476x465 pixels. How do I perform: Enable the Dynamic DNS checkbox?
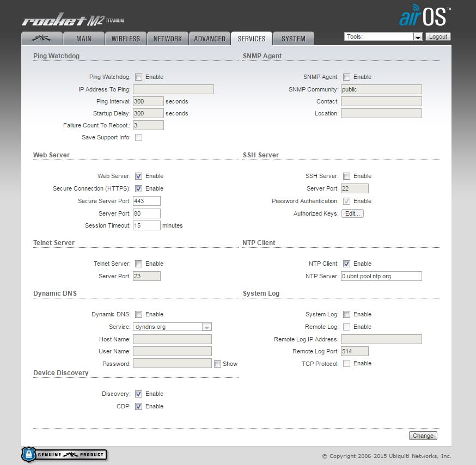tap(138, 315)
